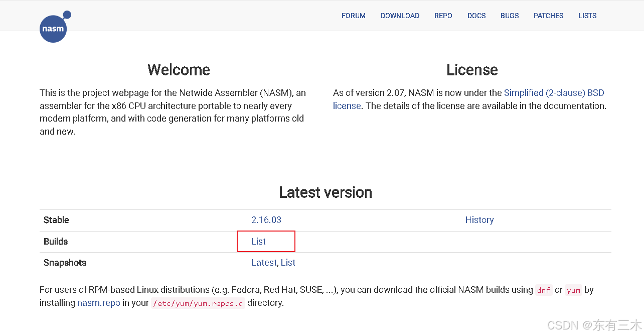Screen dimensions: 644x336
Task: Open the LISTS navigation link
Action: [x=587, y=16]
